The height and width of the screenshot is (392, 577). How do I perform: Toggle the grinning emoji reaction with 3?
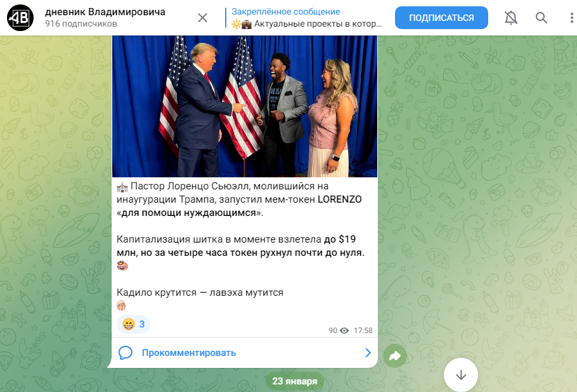[133, 324]
